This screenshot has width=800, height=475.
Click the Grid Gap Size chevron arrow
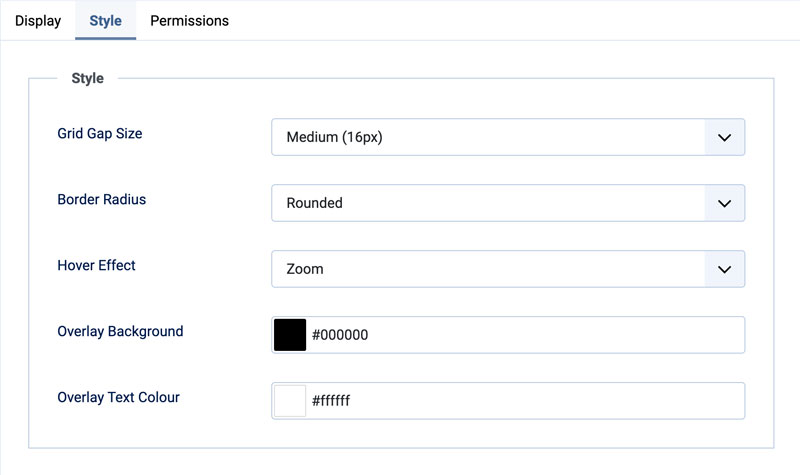tap(725, 137)
